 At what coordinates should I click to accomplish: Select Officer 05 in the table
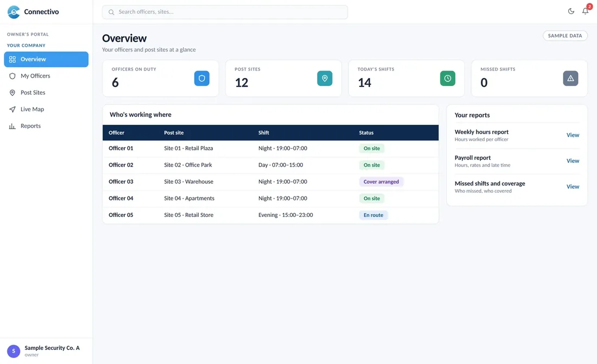click(121, 215)
